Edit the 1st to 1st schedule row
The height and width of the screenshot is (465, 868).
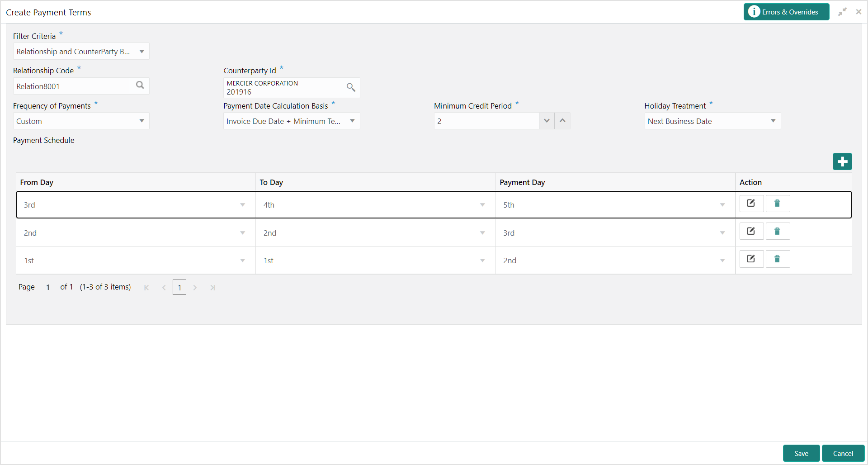(751, 259)
